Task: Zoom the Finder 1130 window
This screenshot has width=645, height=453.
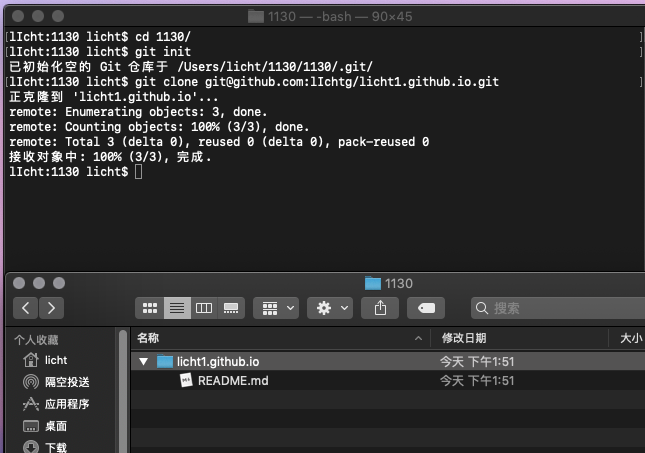Action: tap(59, 283)
